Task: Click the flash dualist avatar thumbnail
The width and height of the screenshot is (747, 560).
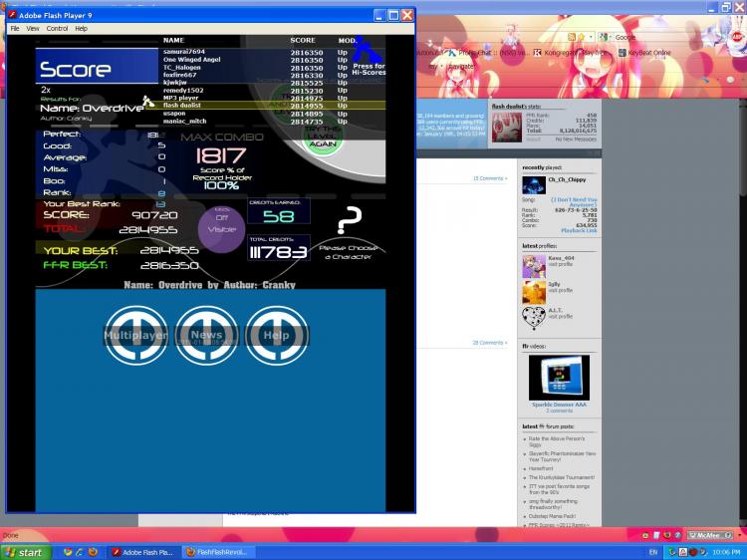Action: coord(507,128)
